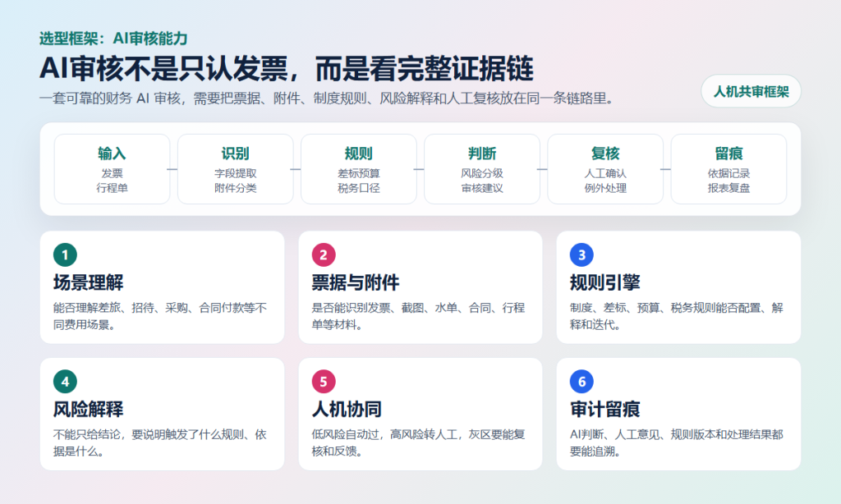Click the 人机协同 card title
The width and height of the screenshot is (841, 504).
click(347, 410)
